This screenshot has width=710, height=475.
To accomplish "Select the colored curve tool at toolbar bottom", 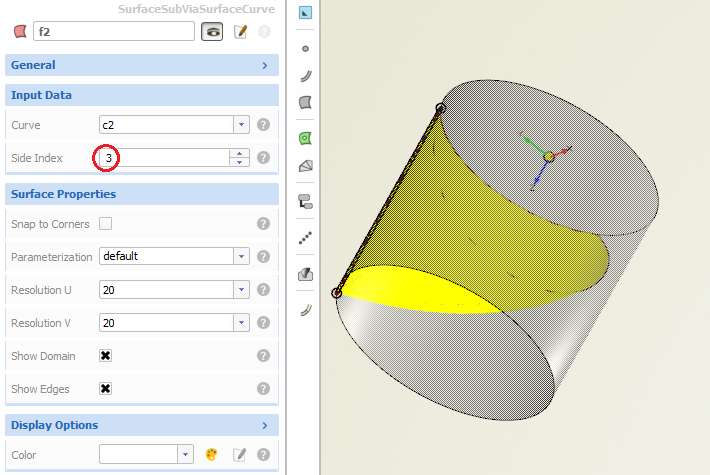I will coord(306,310).
